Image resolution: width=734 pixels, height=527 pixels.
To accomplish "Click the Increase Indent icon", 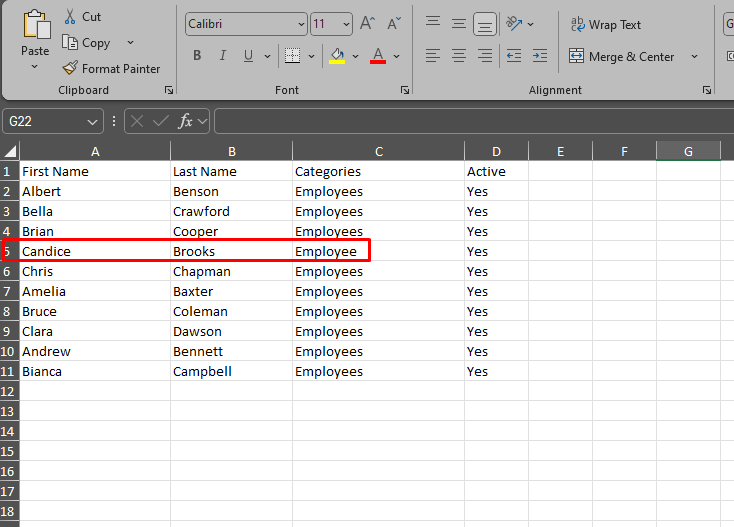I will click(539, 56).
